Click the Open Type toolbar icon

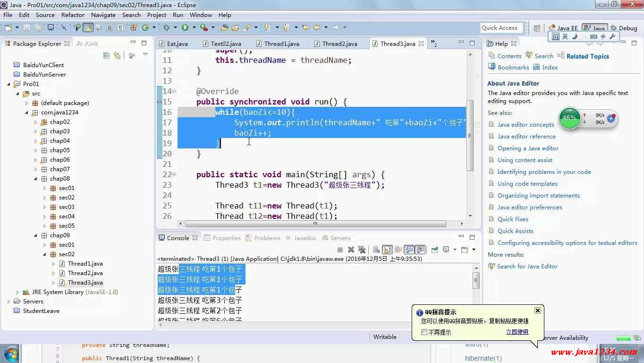point(225,27)
